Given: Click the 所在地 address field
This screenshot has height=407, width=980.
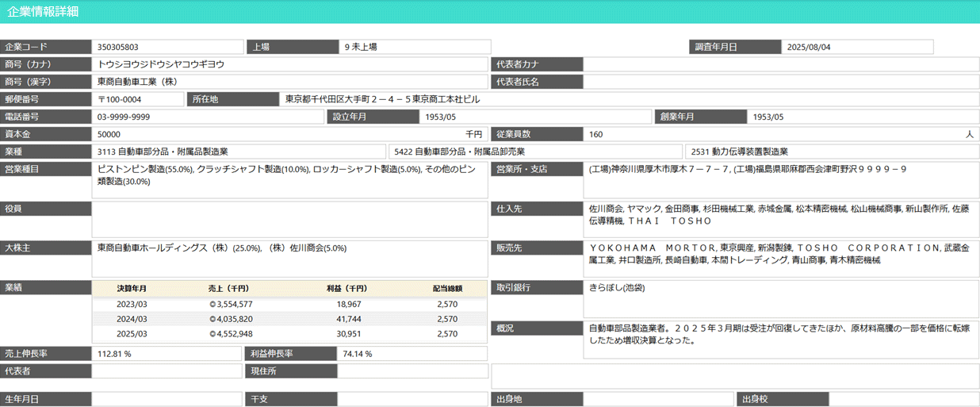Looking at the screenshot, I should tap(630, 99).
